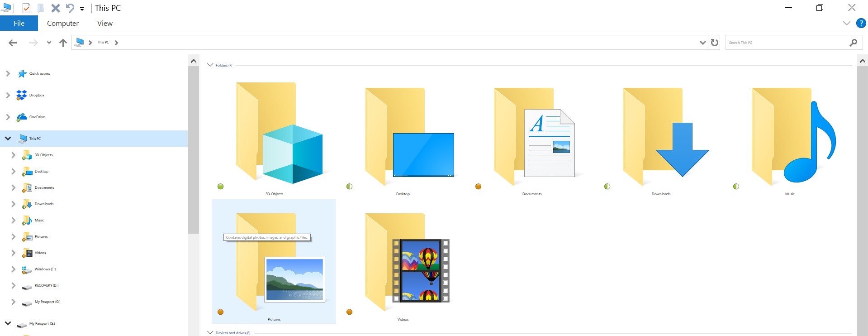The height and width of the screenshot is (336, 868).
Task: Go up one level with Up arrow
Action: (63, 43)
